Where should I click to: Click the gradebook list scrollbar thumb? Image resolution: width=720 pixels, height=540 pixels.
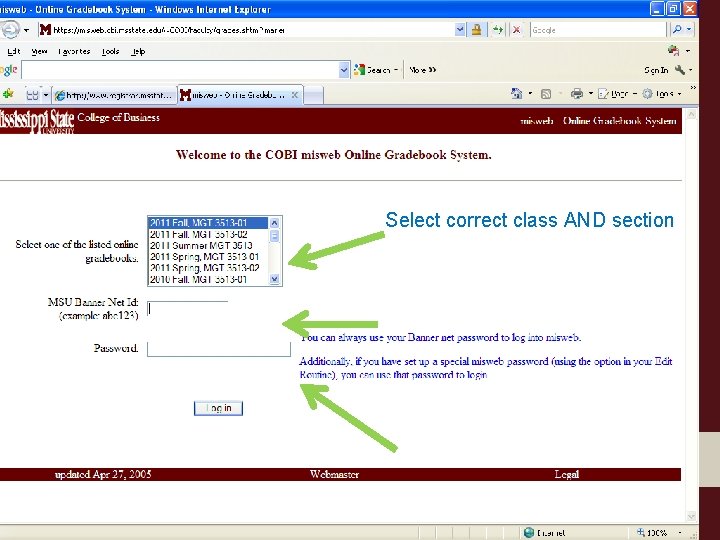[275, 236]
